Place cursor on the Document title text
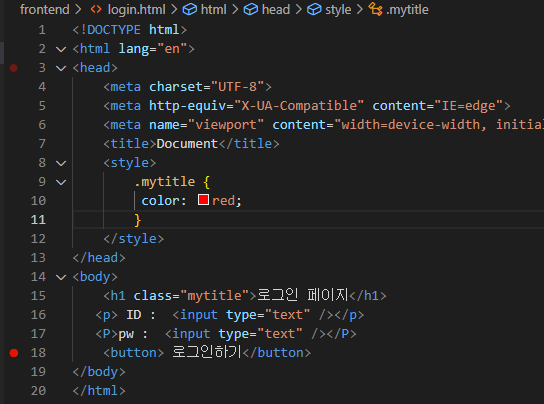 click(x=187, y=144)
